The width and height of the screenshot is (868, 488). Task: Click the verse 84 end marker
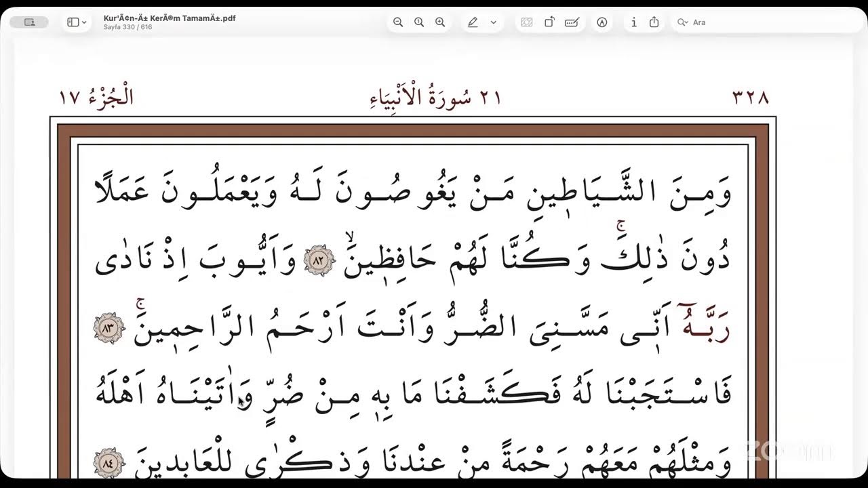coord(108,462)
